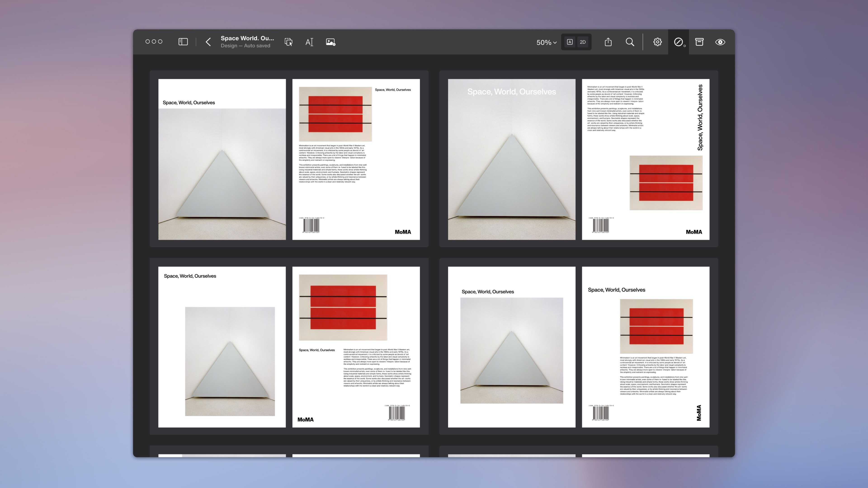868x488 pixels.
Task: Toggle the slashed-circle filter button
Action: click(678, 42)
